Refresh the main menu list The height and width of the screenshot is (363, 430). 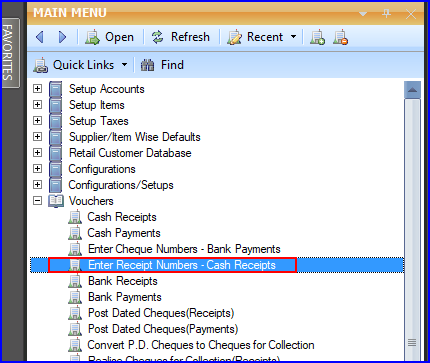coord(181,37)
